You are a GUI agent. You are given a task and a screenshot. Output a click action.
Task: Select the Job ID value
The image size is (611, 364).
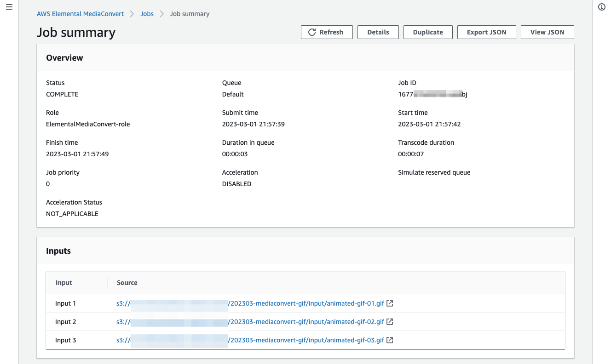[432, 94]
